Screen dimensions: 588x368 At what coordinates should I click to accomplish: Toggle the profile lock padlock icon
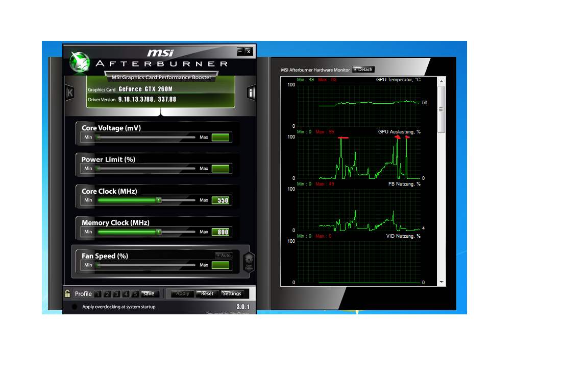[67, 294]
